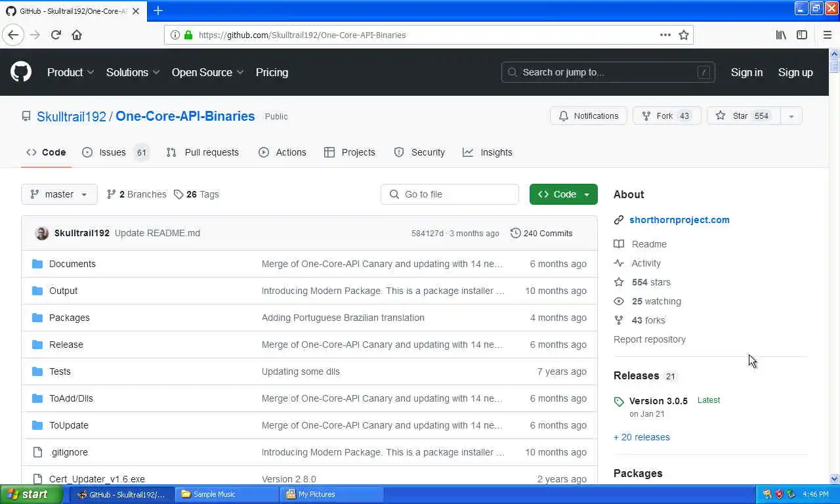
Task: Toggle the browser sidebar icon
Action: [x=802, y=35]
